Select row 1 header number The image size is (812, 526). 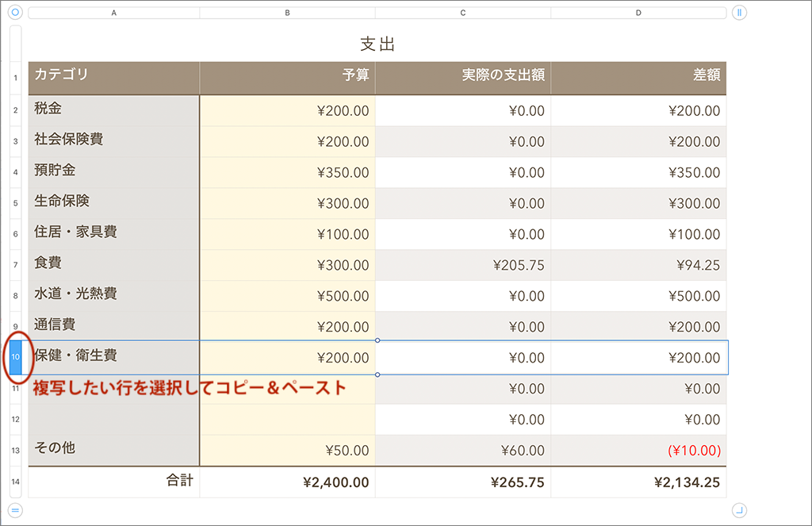click(x=16, y=78)
